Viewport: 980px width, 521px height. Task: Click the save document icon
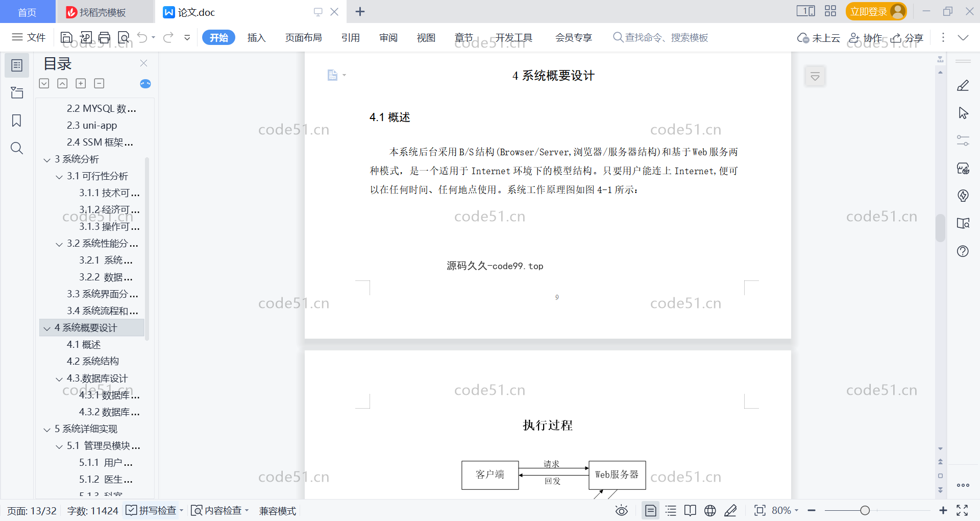(66, 37)
